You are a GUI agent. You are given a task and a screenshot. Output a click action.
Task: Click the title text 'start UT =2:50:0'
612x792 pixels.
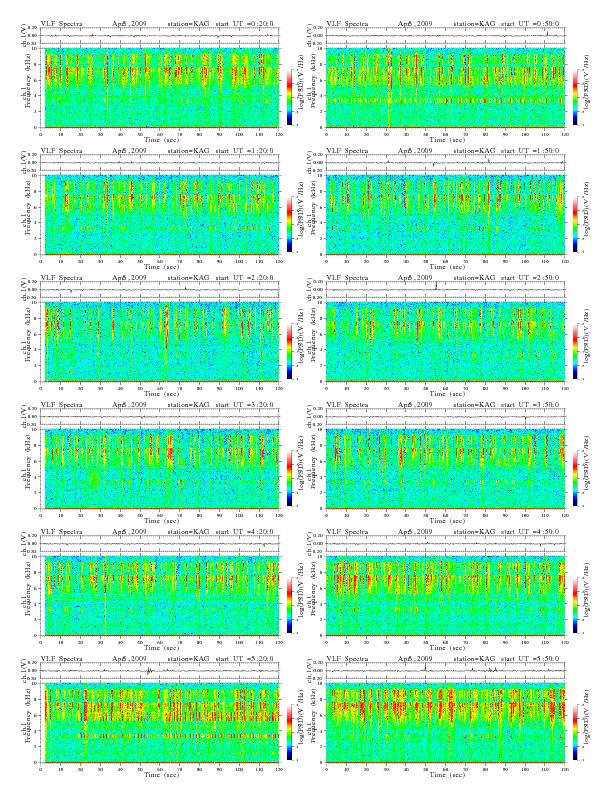point(530,277)
